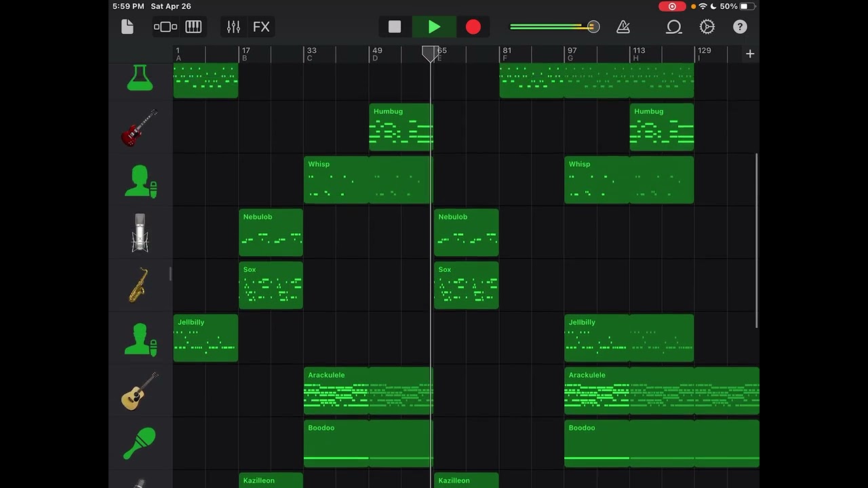This screenshot has width=868, height=488.
Task: Select the acoustic guitar track icon
Action: (140, 391)
